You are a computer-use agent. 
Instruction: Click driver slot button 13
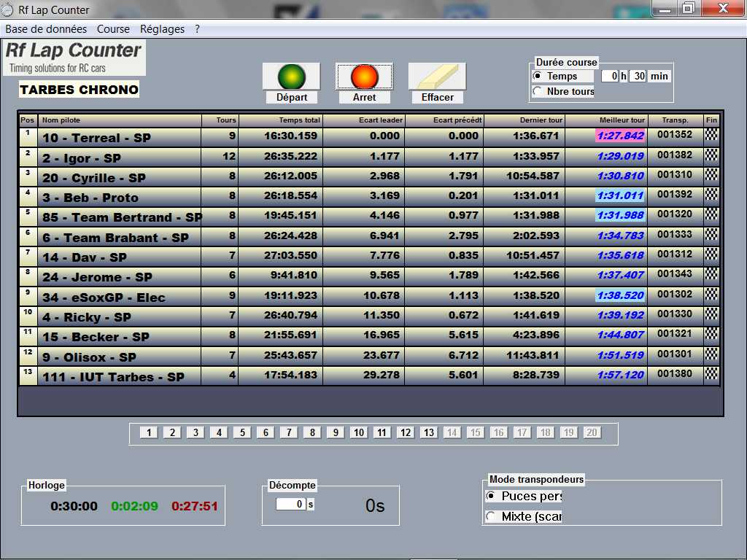click(428, 432)
